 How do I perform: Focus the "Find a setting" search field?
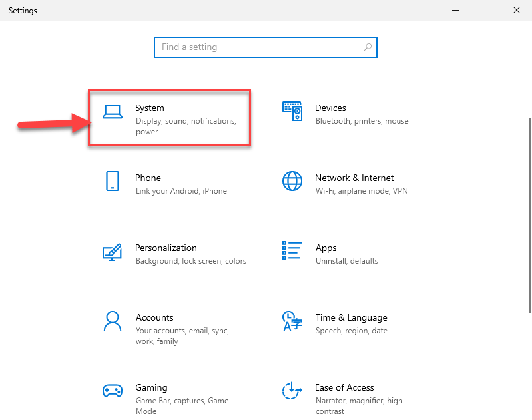[260, 47]
